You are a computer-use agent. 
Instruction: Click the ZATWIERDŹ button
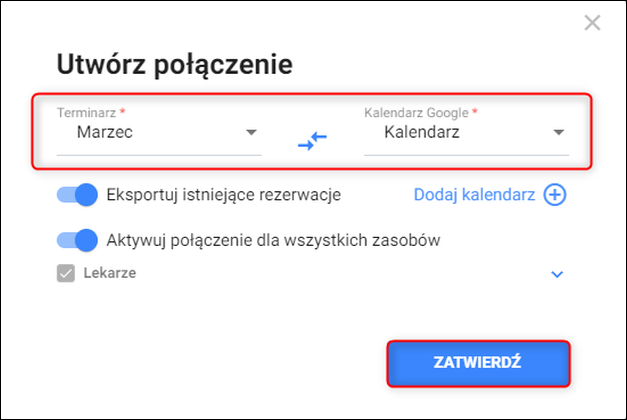478,363
